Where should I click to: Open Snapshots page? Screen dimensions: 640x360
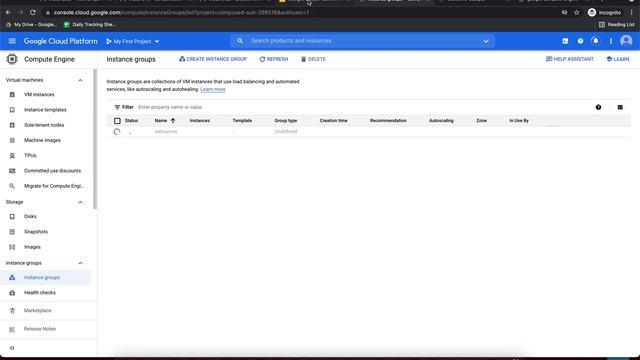tap(36, 232)
